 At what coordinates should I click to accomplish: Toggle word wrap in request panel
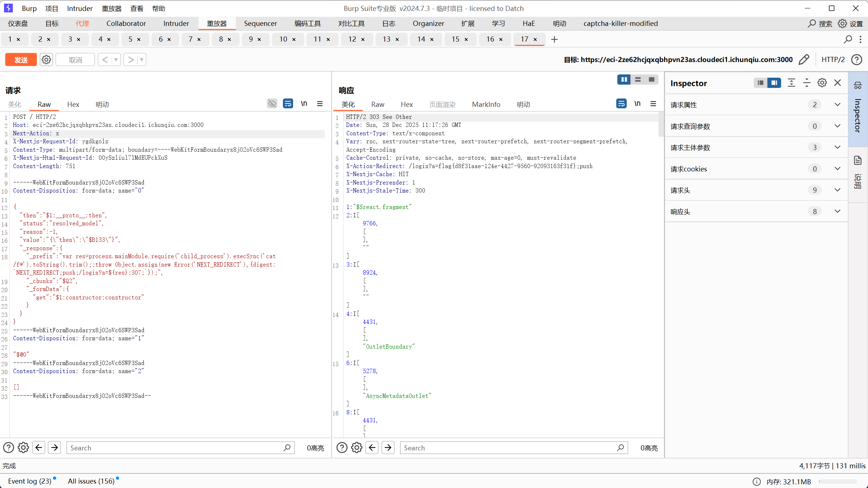(x=288, y=104)
